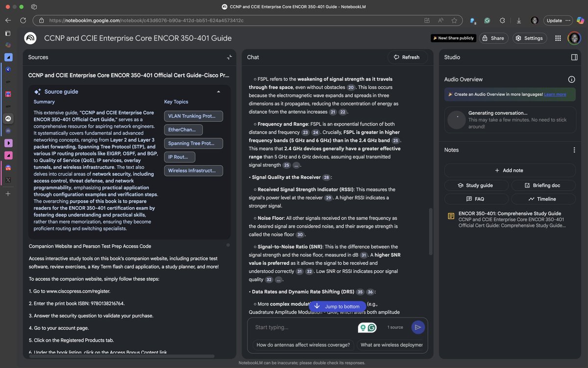Switch to the X (Twitter) tab in sidebar
Screen dimensions: 588x368
[x=8, y=180]
